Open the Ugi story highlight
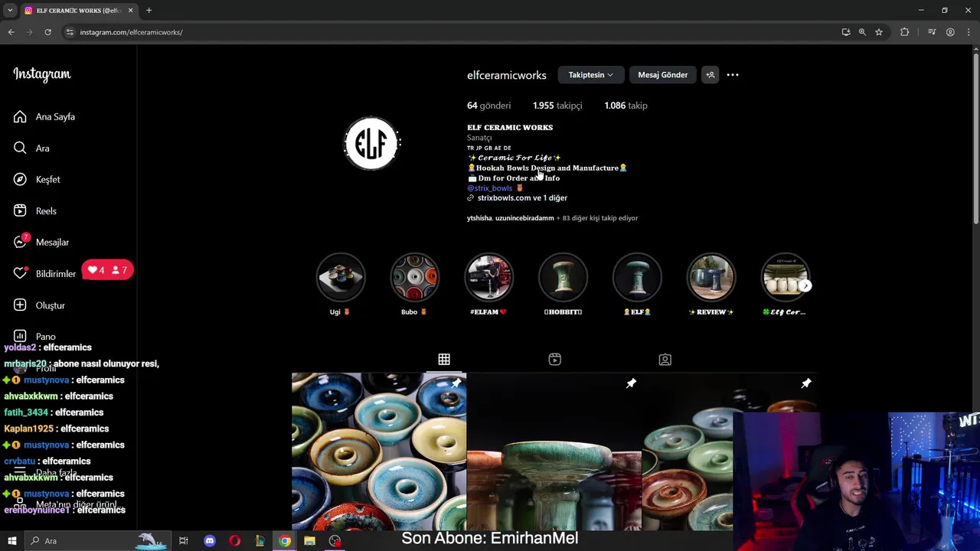The height and width of the screenshot is (551, 980). (341, 277)
